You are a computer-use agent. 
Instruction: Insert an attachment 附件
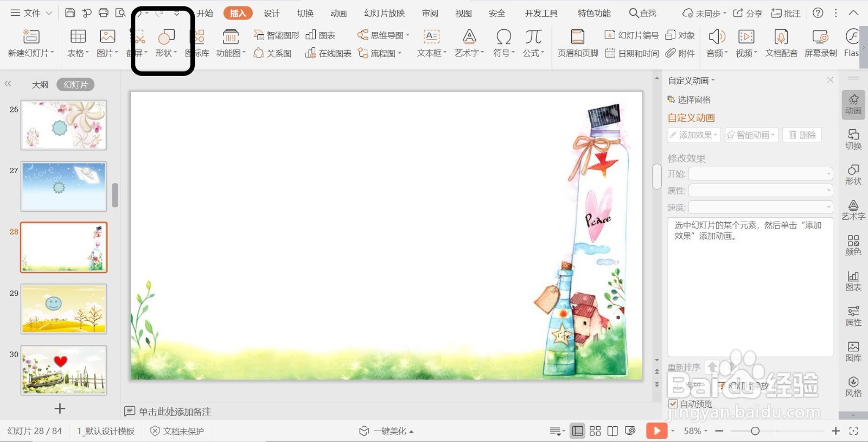point(680,53)
